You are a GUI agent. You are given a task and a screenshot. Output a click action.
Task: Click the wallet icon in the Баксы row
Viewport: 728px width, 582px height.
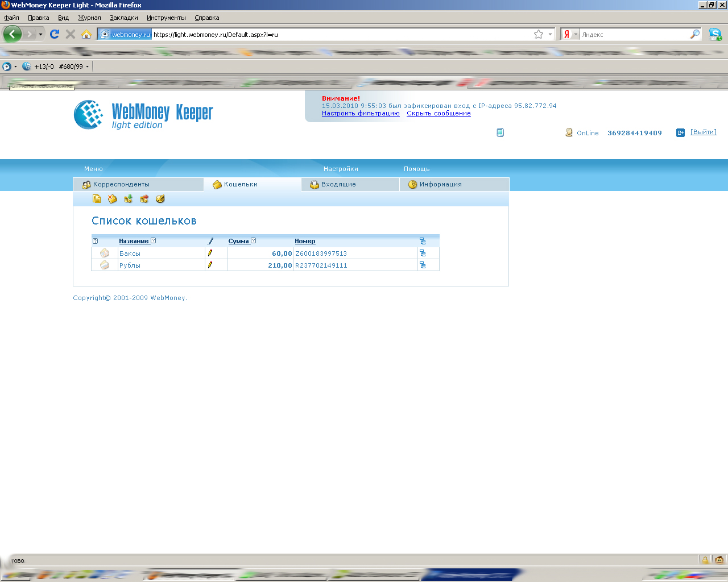pyautogui.click(x=105, y=253)
